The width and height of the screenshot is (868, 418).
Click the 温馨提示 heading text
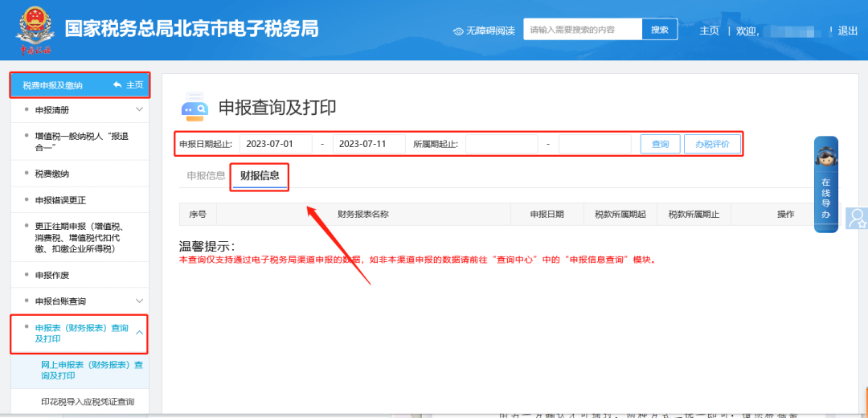[x=207, y=246]
